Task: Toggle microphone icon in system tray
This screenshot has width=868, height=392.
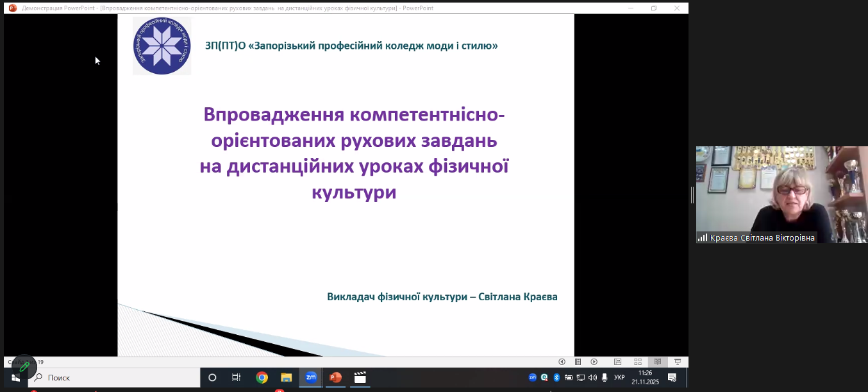Action: click(604, 377)
